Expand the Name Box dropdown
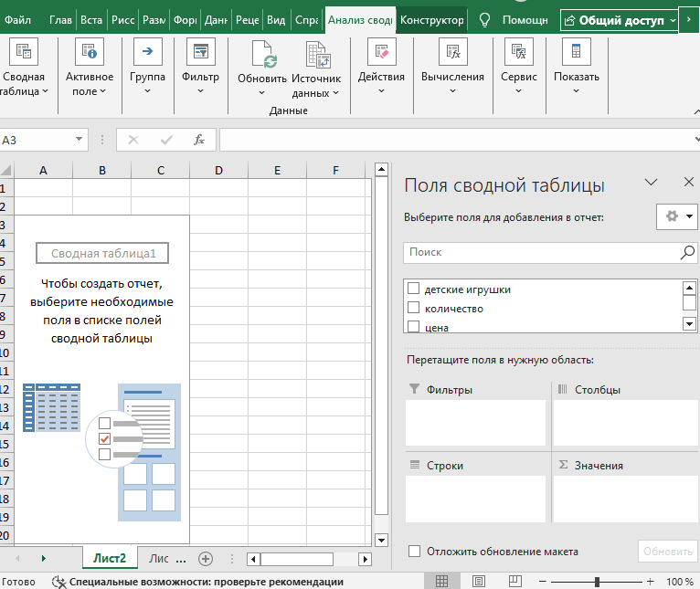This screenshot has width=700, height=589. click(79, 139)
